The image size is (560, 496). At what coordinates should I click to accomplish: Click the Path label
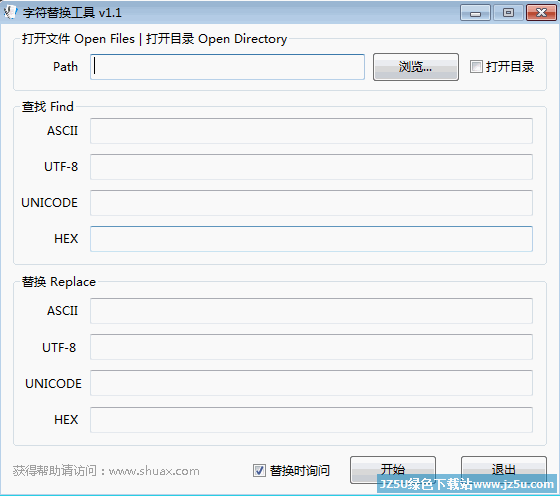click(65, 67)
